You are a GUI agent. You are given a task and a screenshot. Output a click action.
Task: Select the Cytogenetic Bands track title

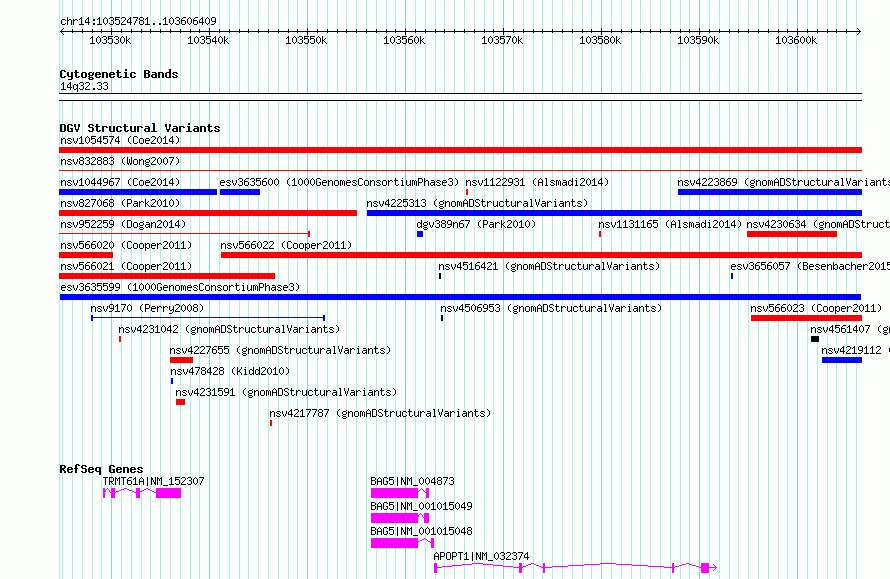119,74
